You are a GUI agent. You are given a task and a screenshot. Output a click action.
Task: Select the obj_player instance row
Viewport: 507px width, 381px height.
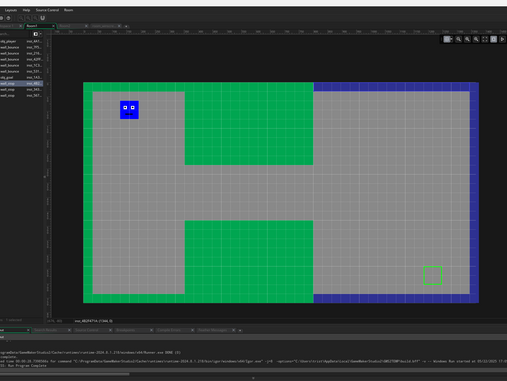coord(21,41)
